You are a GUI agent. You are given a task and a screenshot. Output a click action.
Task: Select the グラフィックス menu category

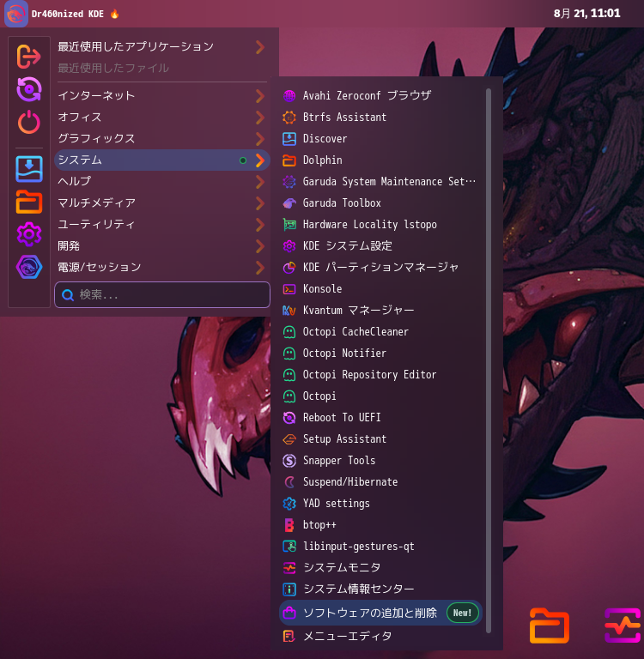[x=162, y=139]
